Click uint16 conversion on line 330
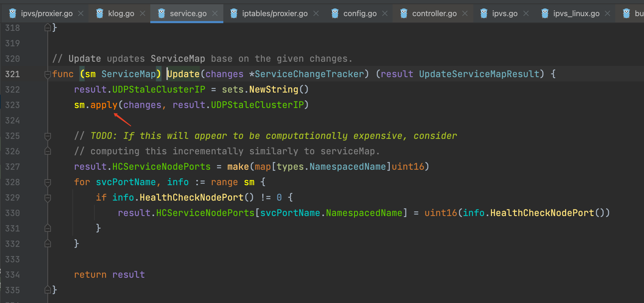This screenshot has height=303, width=644. [x=441, y=213]
